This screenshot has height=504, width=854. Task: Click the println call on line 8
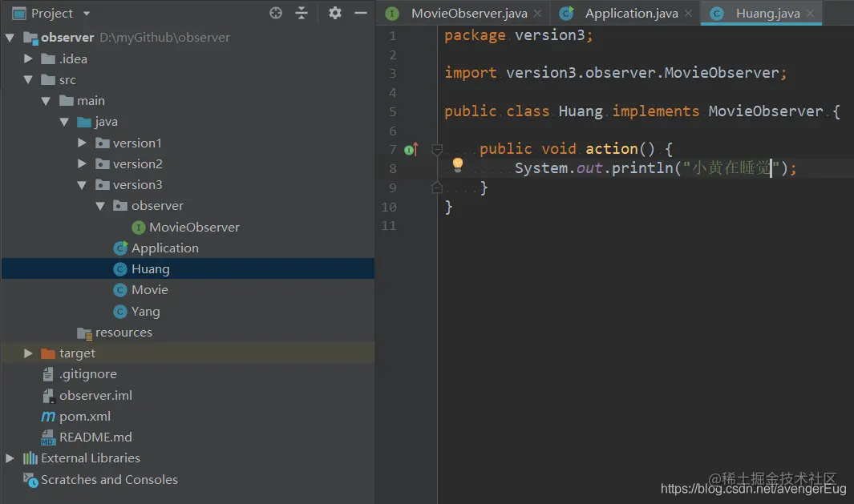click(x=642, y=168)
